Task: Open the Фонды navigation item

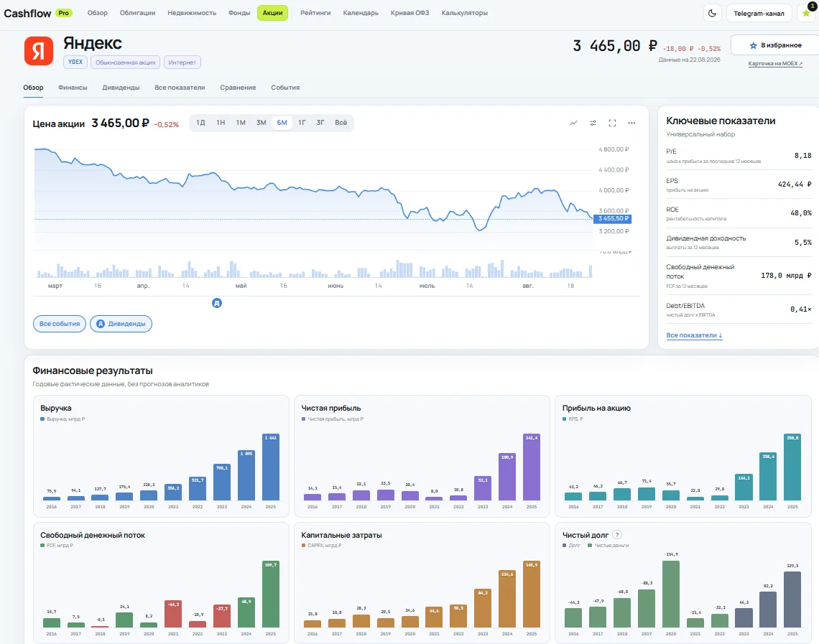Action: click(x=239, y=13)
